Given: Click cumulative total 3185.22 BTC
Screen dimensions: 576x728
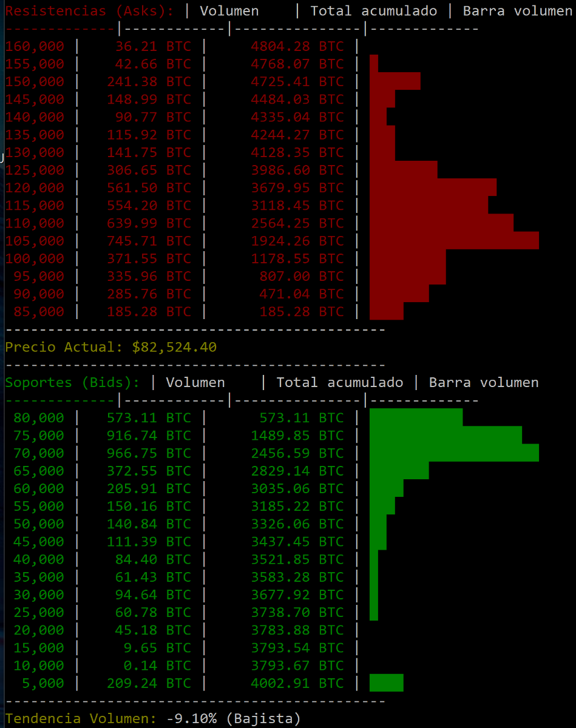Looking at the screenshot, I should 297,506.
